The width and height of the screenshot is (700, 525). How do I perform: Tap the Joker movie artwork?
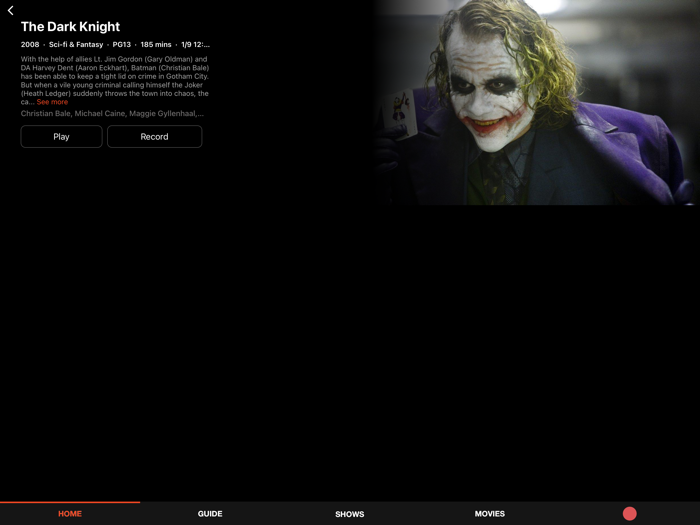tap(536, 103)
